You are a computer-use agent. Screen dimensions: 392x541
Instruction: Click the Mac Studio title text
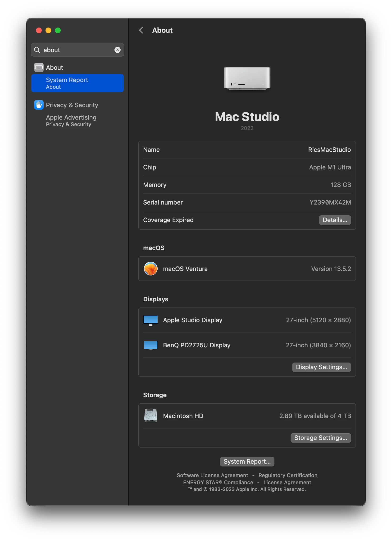(247, 117)
